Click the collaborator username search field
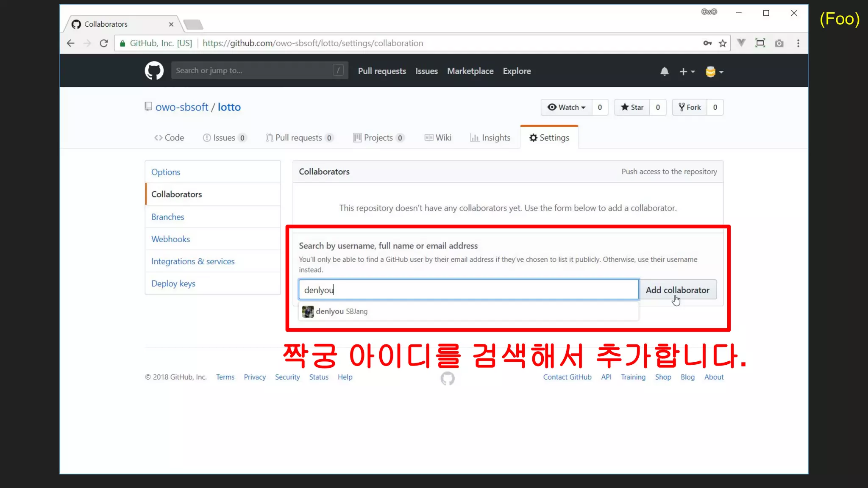 (468, 290)
